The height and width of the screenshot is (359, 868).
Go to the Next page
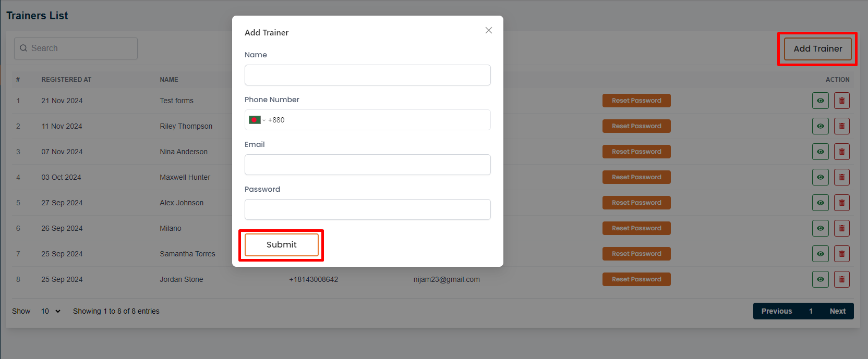(837, 311)
